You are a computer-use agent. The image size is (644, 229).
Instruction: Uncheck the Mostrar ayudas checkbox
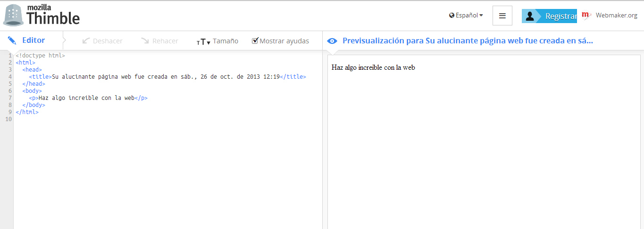click(x=255, y=41)
